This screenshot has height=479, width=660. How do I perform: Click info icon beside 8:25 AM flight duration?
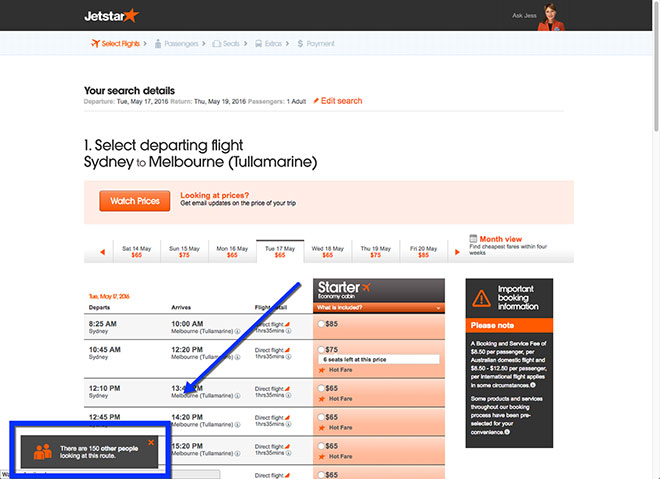tap(289, 331)
